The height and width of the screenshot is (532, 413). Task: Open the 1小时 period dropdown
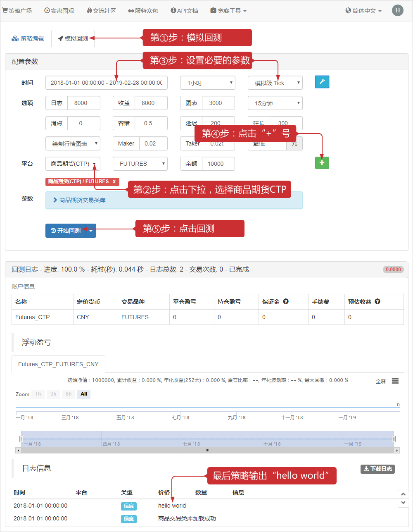tap(208, 83)
